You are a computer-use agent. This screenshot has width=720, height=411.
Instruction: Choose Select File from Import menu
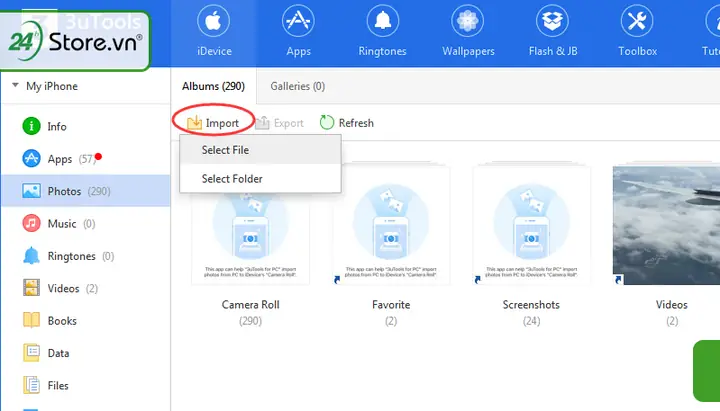(260, 150)
